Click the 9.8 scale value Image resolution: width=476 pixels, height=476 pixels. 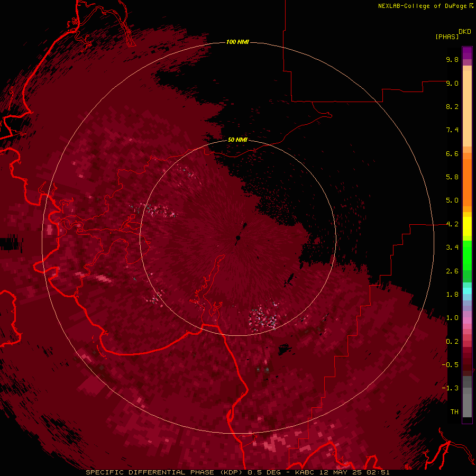[x=452, y=59]
